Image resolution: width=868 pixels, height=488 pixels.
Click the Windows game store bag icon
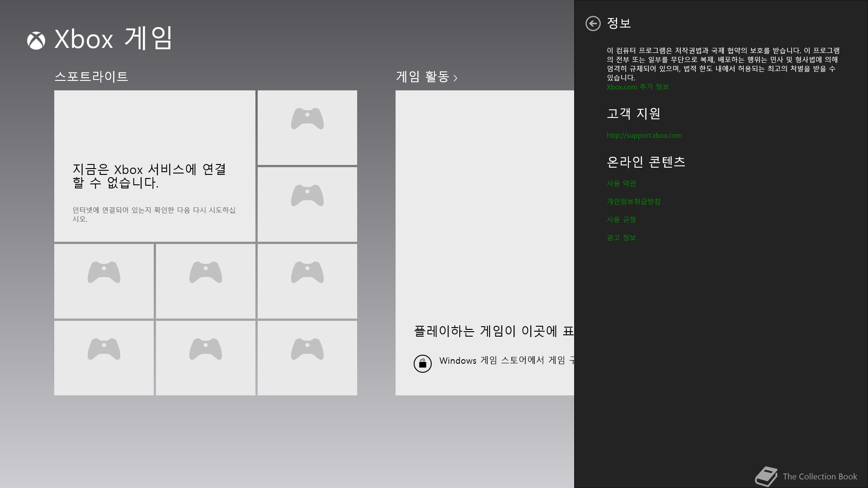[x=423, y=363]
